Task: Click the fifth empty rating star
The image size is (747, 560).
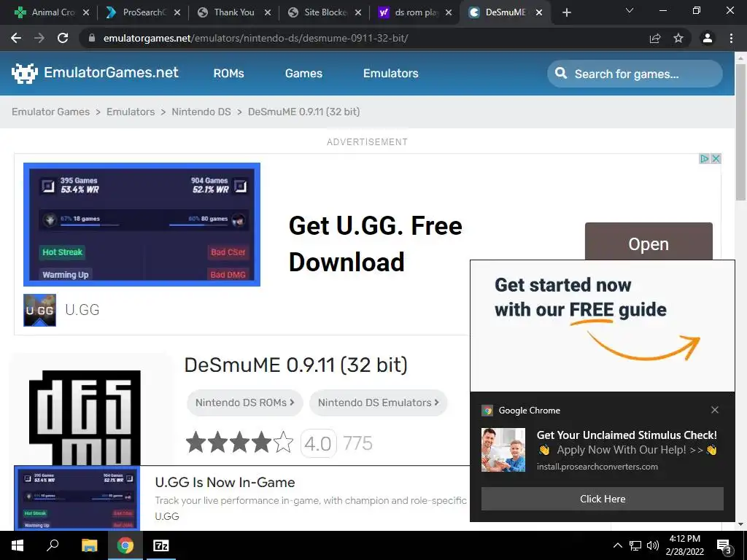Action: pos(284,443)
